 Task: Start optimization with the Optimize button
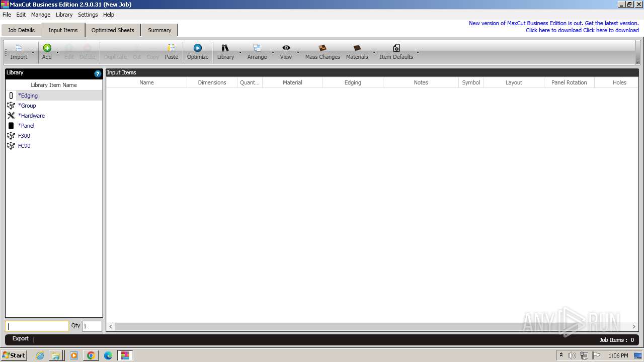[x=198, y=52]
